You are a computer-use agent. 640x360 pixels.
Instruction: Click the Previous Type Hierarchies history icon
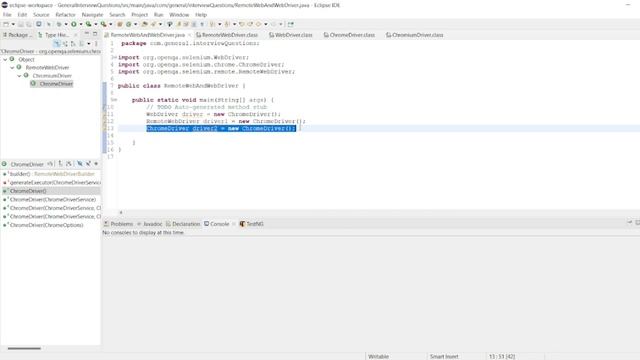[82, 44]
